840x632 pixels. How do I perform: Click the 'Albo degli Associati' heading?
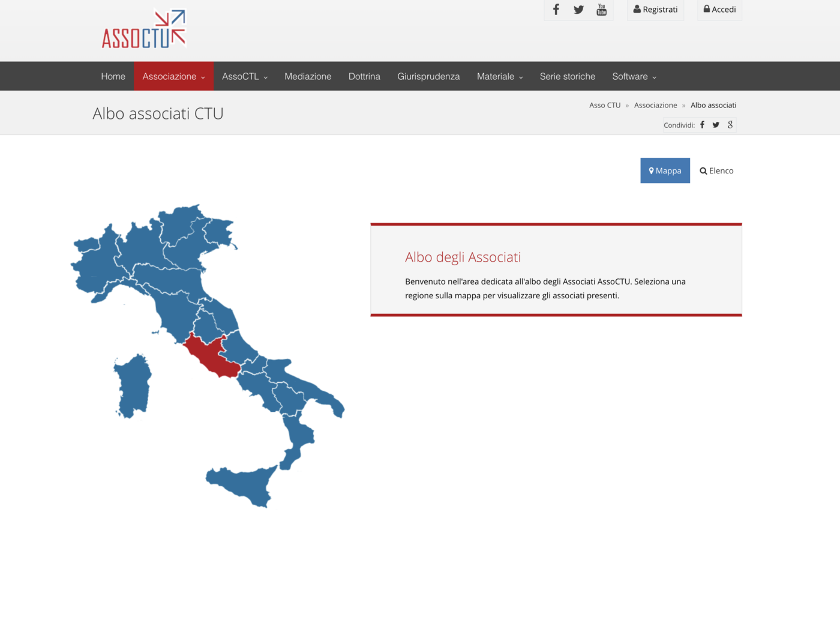463,257
